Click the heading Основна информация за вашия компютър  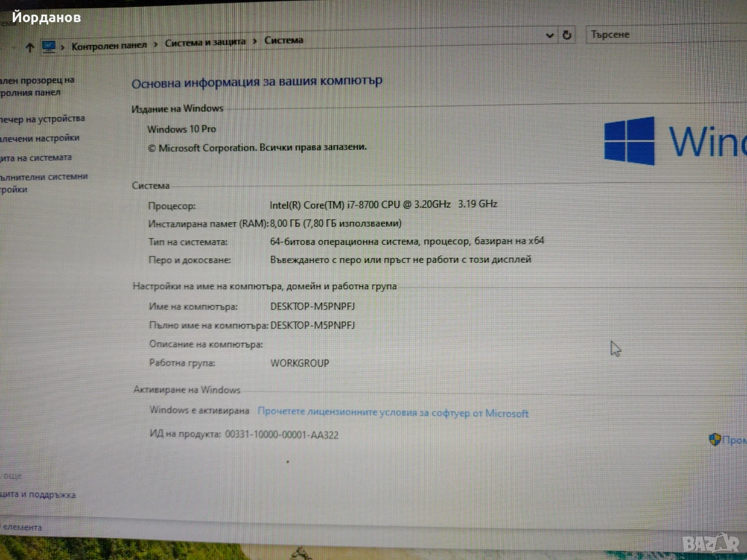(257, 82)
